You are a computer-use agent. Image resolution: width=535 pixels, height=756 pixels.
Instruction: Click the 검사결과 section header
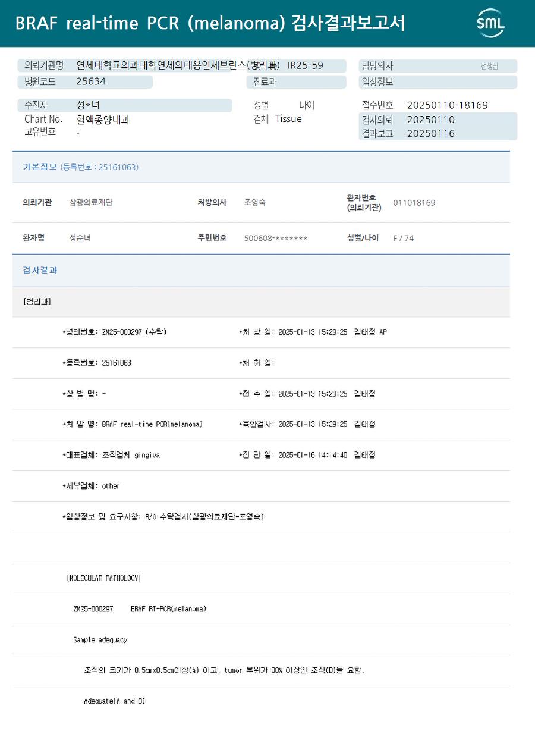point(261,271)
